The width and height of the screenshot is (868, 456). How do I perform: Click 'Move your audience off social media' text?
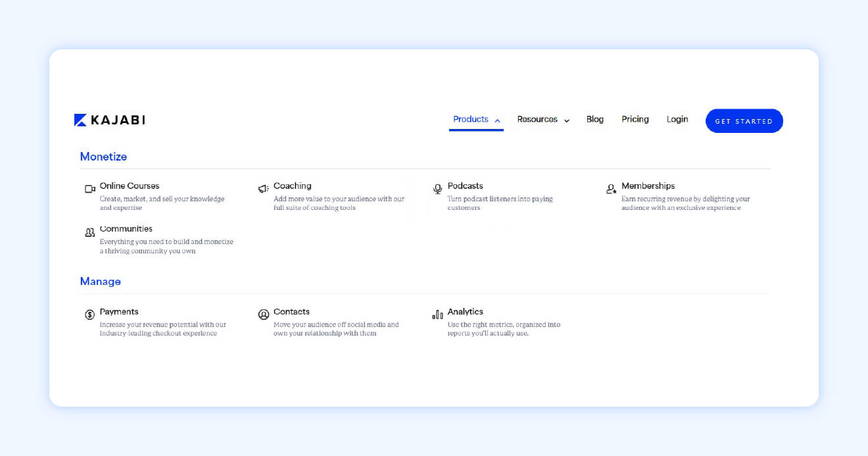pyautogui.click(x=337, y=329)
